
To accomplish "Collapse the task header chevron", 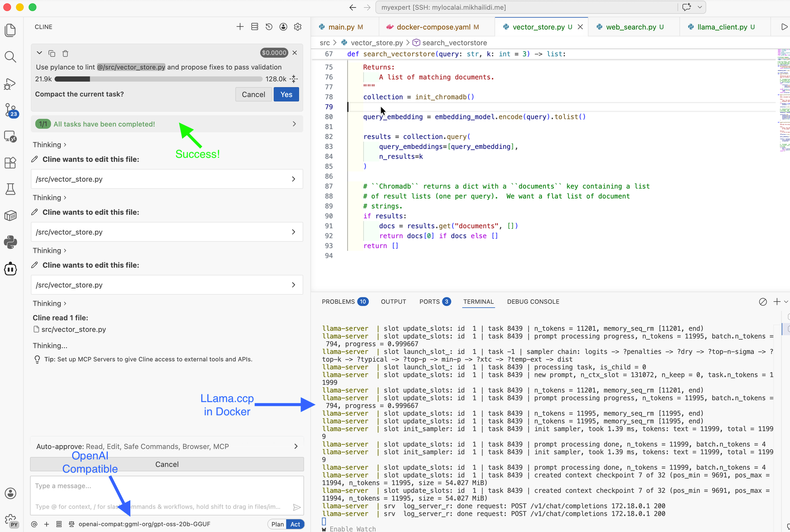I will point(39,53).
